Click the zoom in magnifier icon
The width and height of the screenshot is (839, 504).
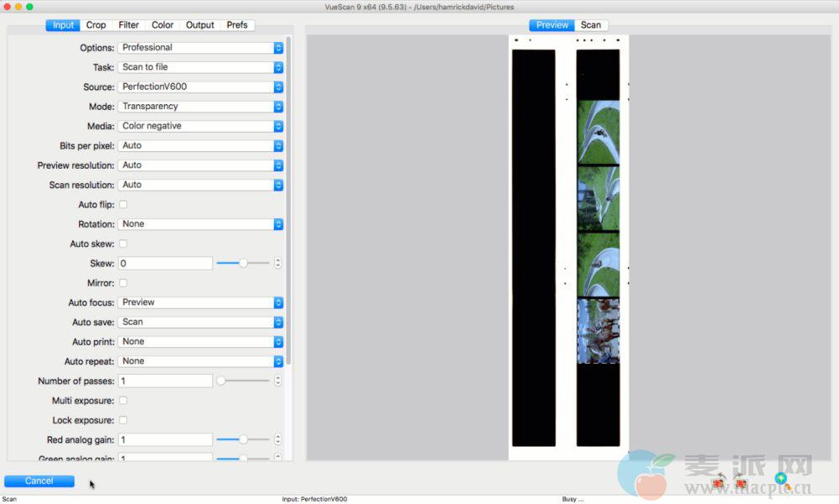[x=781, y=480]
